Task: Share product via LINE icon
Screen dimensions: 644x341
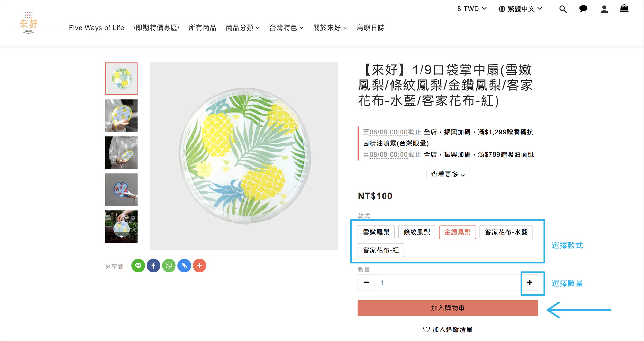Action: click(138, 266)
